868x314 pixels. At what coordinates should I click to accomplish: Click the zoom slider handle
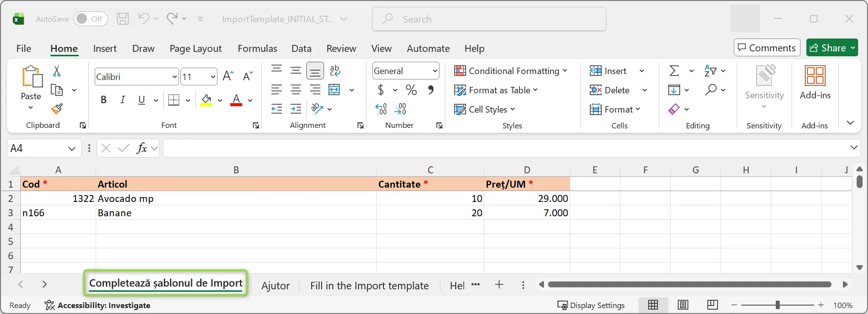(x=778, y=305)
